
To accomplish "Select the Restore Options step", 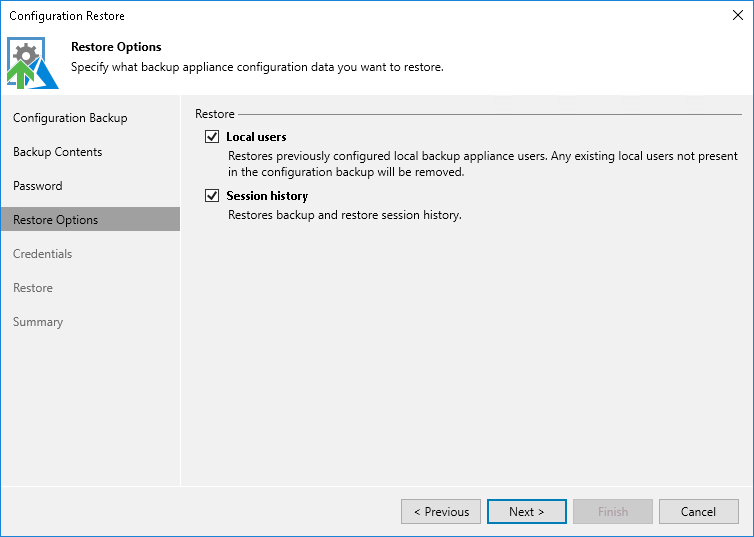I will (56, 220).
